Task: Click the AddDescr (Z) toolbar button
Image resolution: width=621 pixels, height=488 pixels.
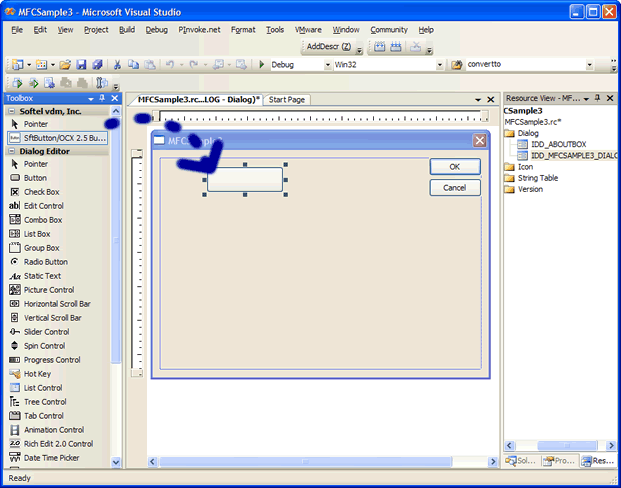Action: [328, 47]
